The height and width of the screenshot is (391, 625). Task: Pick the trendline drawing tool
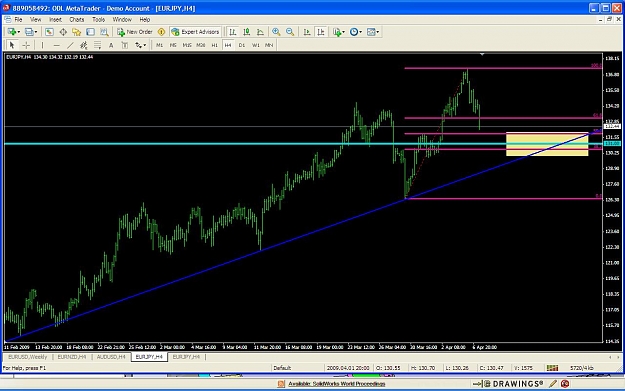click(x=70, y=45)
